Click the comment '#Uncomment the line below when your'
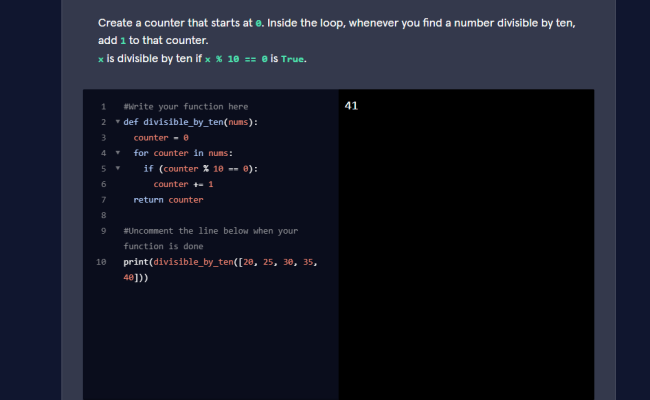Image resolution: width=650 pixels, height=400 pixels. [211, 231]
